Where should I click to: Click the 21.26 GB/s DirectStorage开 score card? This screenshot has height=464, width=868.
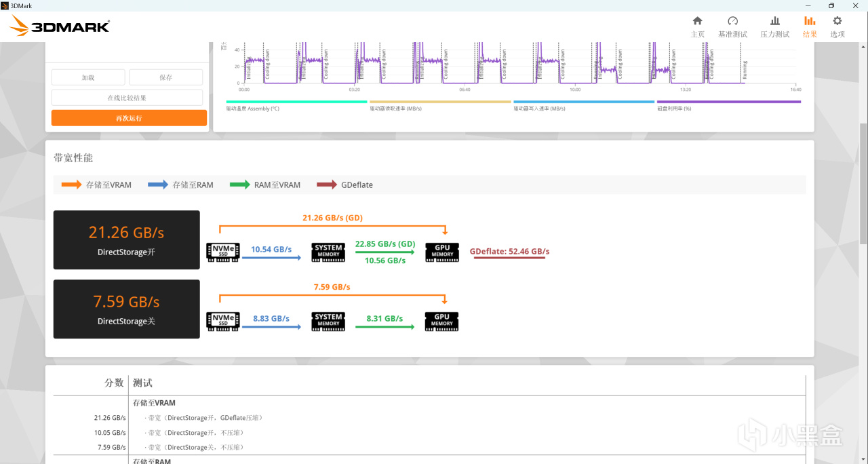point(127,240)
